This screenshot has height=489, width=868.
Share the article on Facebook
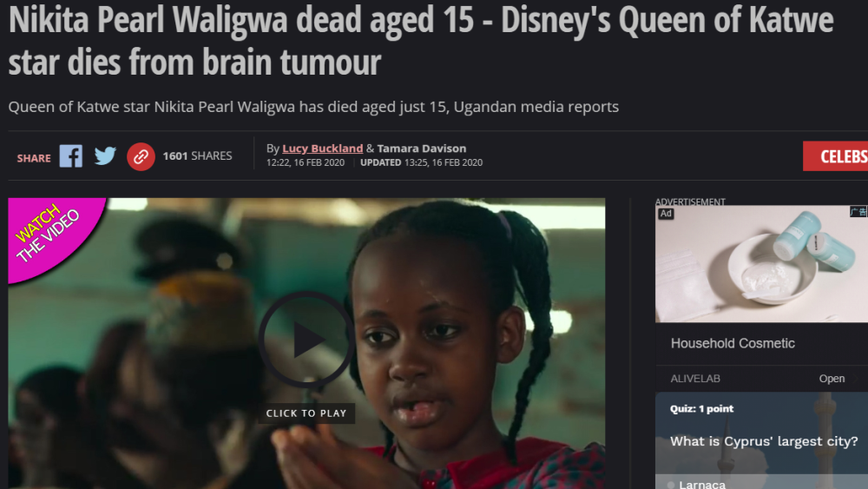(x=71, y=156)
